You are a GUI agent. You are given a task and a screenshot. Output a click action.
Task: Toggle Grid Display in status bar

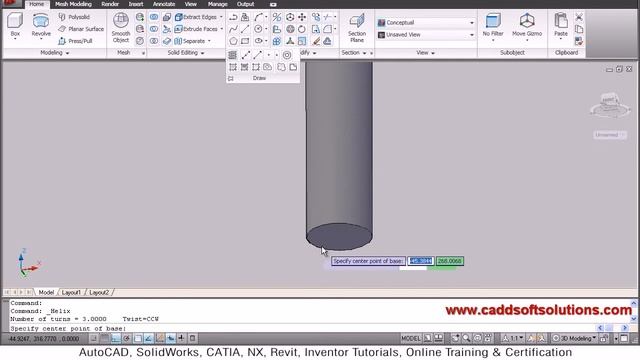click(105, 338)
